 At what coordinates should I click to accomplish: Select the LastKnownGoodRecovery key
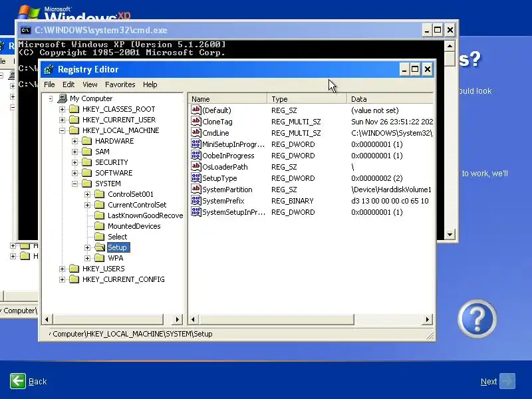point(145,215)
